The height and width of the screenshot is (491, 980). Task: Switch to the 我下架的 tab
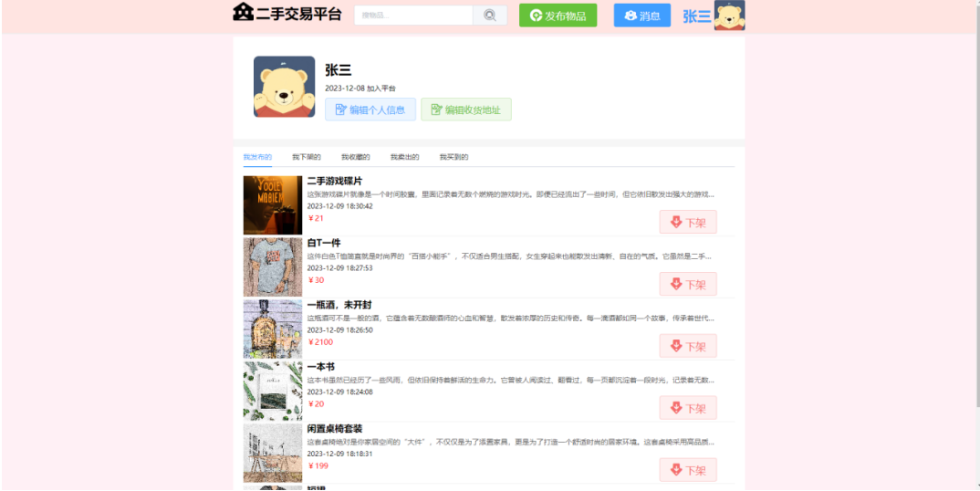click(307, 157)
